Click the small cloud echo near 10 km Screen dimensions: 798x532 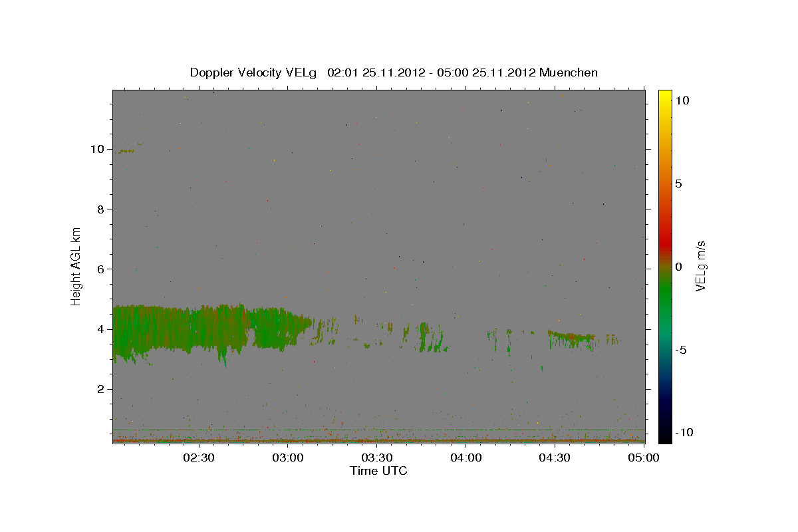pyautogui.click(x=126, y=151)
